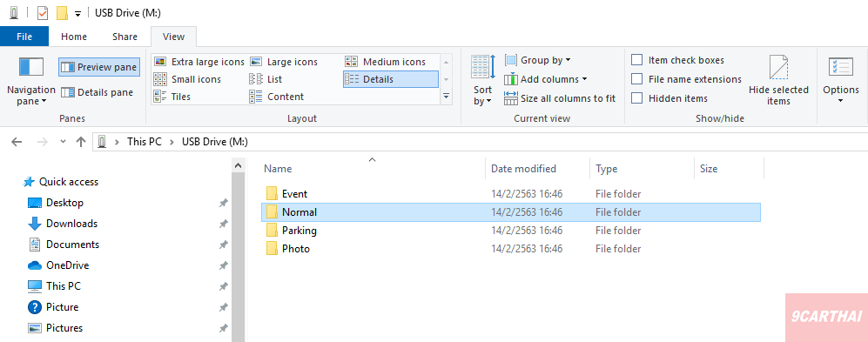Image resolution: width=868 pixels, height=342 pixels.
Task: Go back with the Back arrow
Action: tap(17, 142)
